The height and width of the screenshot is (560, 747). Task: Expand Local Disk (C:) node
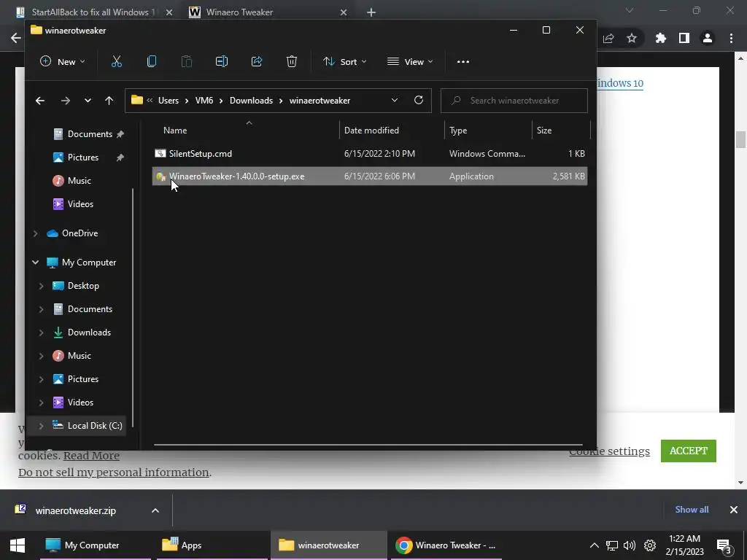click(41, 426)
